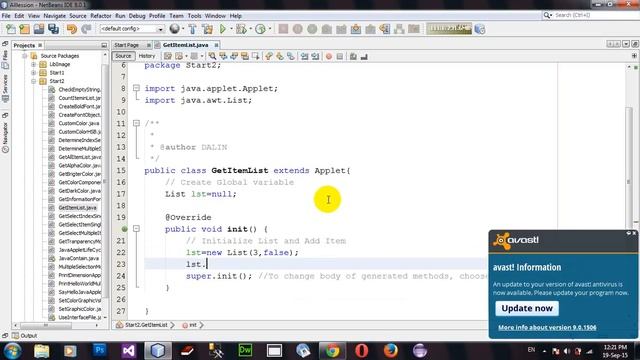Open the Run Project dropdown arrow

(231, 29)
